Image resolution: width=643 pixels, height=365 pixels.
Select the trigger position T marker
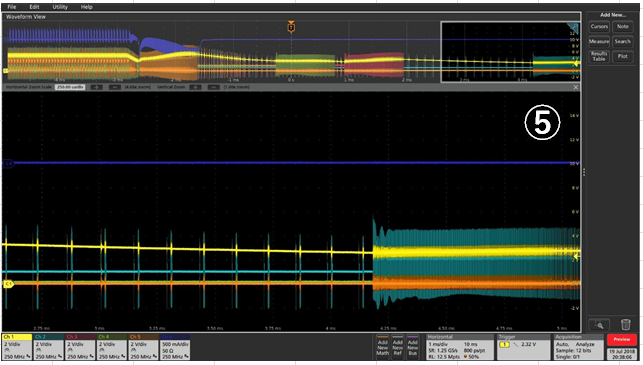tap(291, 27)
